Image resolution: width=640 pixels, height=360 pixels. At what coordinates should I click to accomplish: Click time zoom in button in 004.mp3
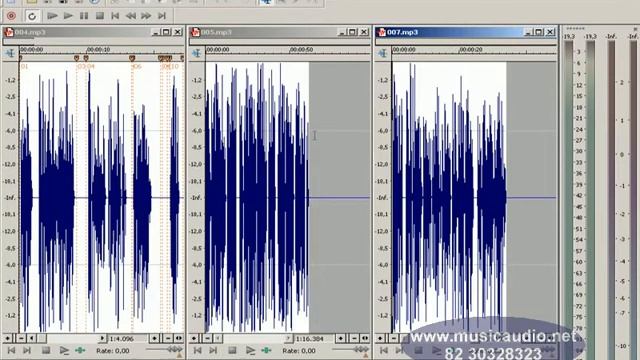(154, 338)
